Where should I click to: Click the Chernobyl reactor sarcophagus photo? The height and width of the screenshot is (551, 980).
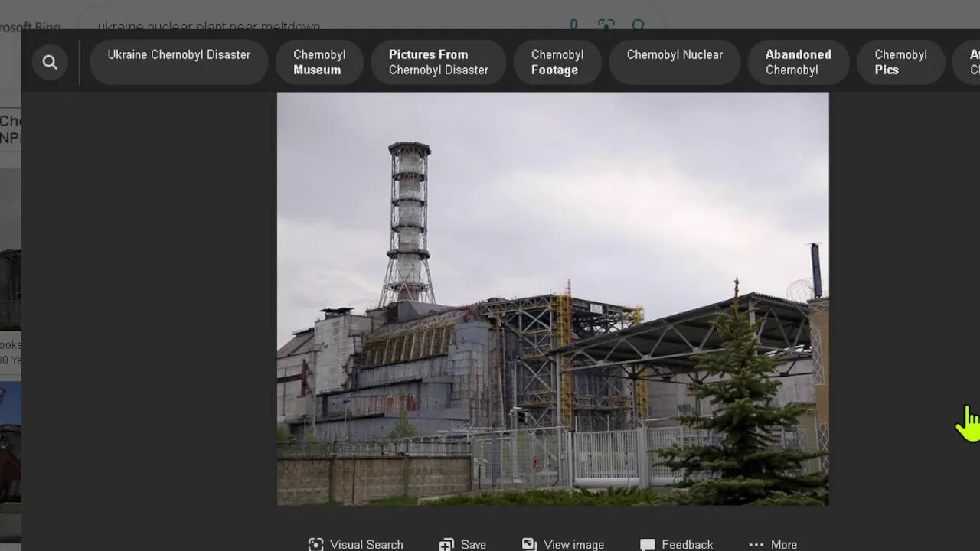point(553,298)
